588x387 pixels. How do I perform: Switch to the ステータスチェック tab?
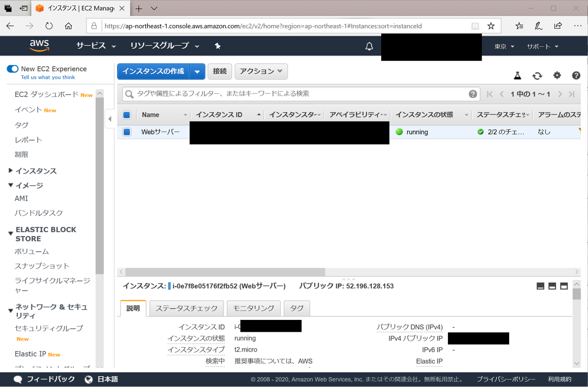coord(186,308)
